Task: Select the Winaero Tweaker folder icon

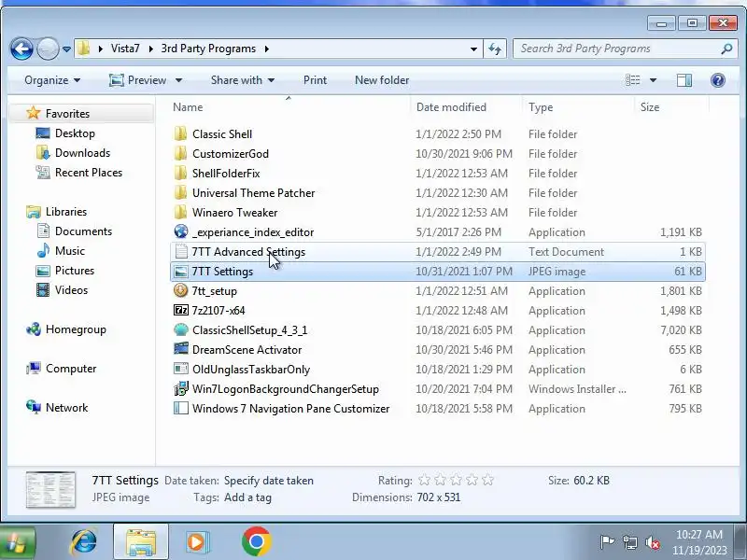Action: click(x=180, y=212)
